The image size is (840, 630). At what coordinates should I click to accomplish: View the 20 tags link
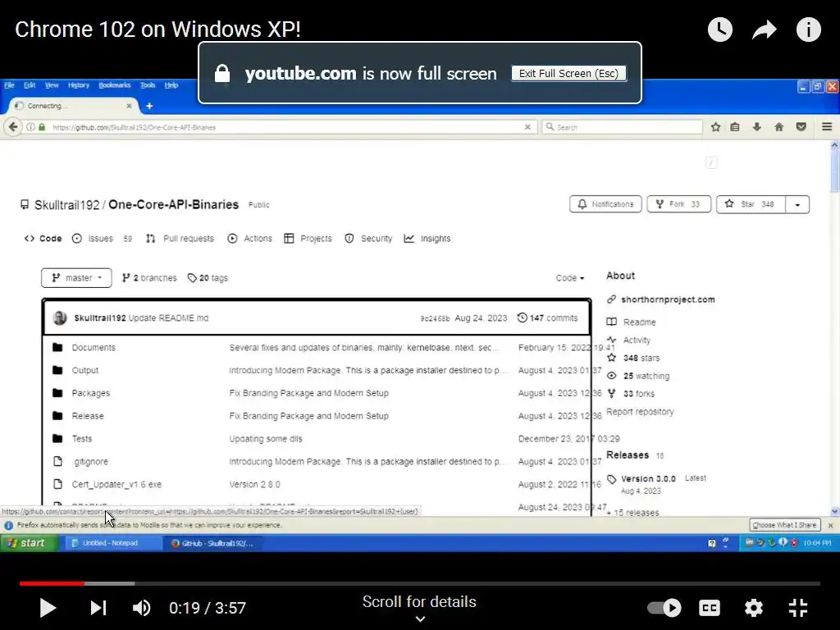pyautogui.click(x=208, y=278)
